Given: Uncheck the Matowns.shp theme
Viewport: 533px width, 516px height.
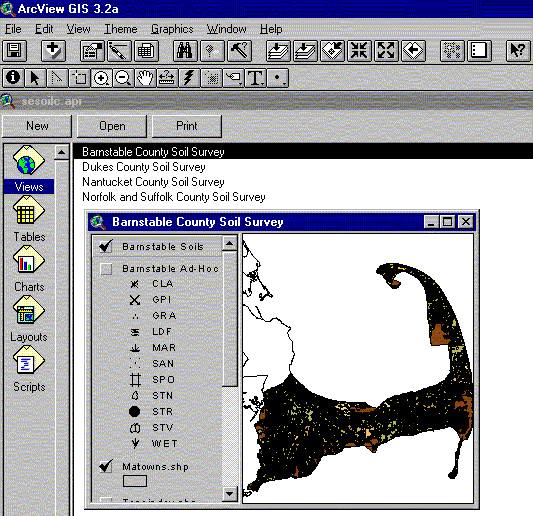Looking at the screenshot, I should [106, 466].
